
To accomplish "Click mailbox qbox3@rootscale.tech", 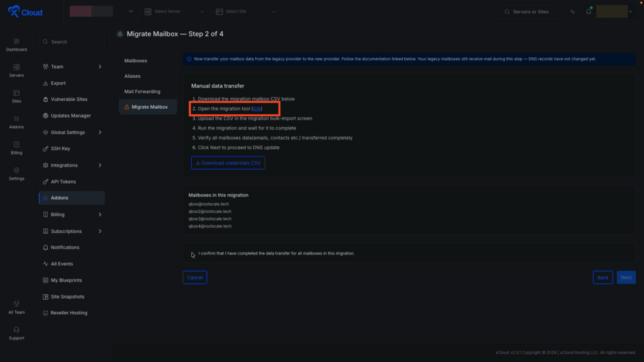I will 210,219.
